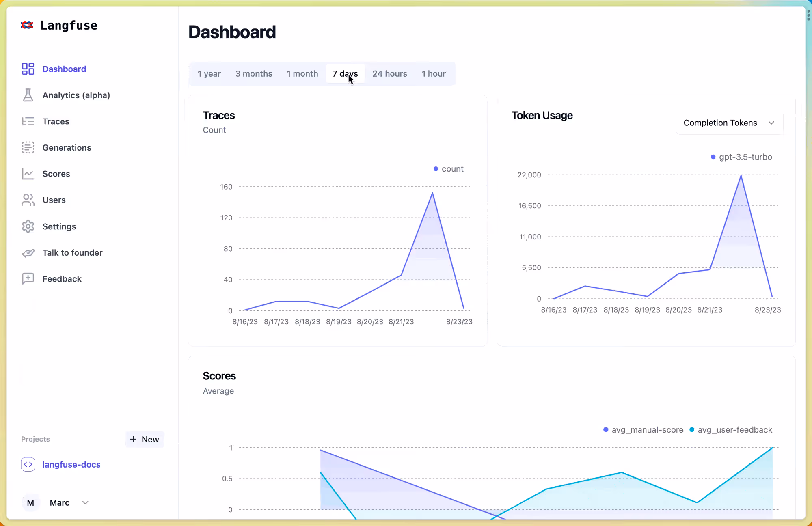Expand the Marc user menu chevron
Screen dimensions: 812x526
pos(85,502)
